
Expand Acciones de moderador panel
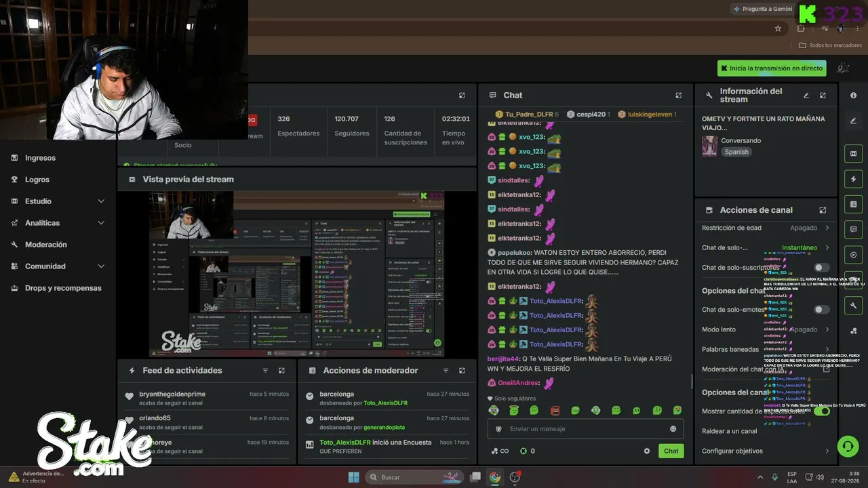462,371
